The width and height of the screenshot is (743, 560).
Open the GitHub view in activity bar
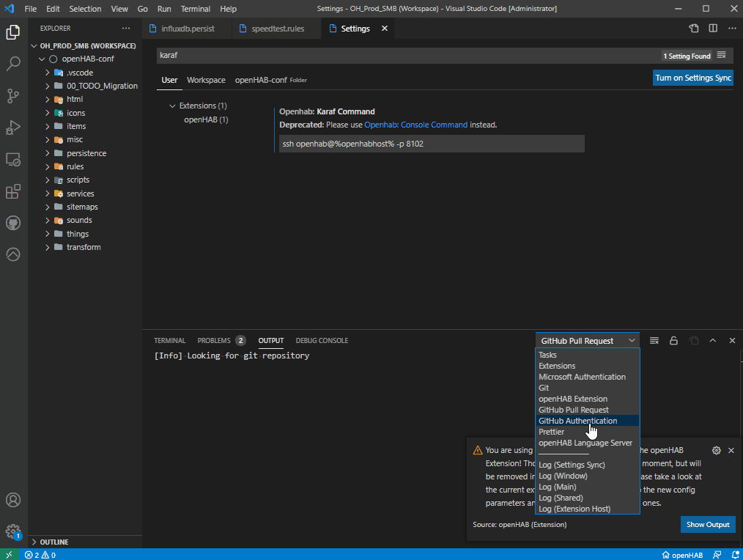pyautogui.click(x=13, y=223)
